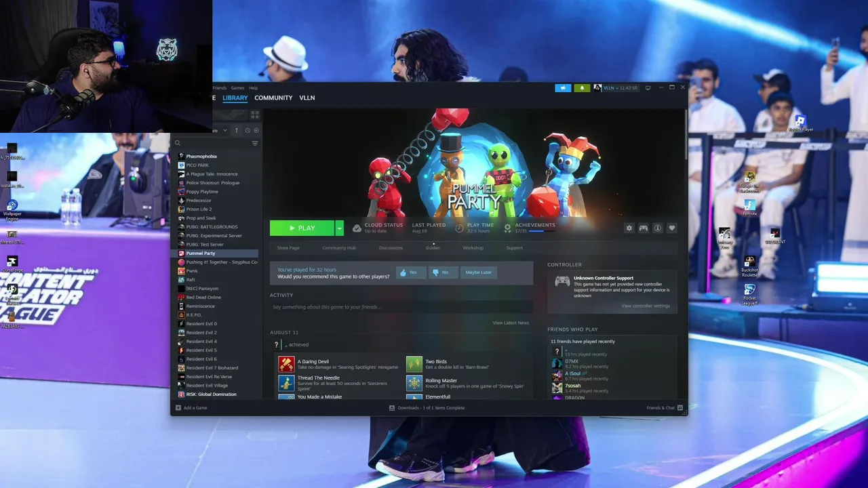Screen dimensions: 868x488
Task: Click the Thread The Needle achievement icon
Action: tap(286, 384)
